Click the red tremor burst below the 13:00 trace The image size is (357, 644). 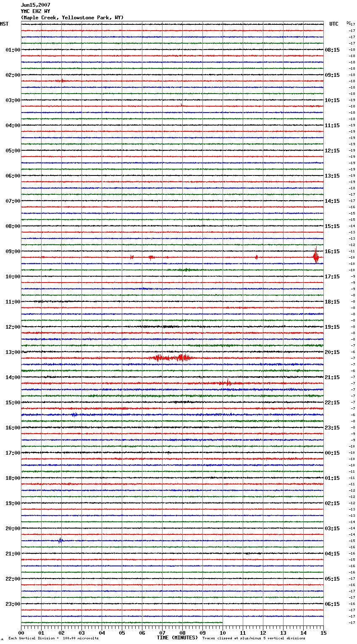pos(171,358)
